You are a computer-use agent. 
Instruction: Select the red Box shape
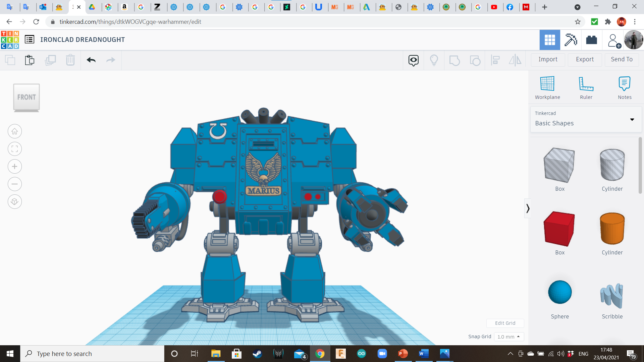click(559, 229)
